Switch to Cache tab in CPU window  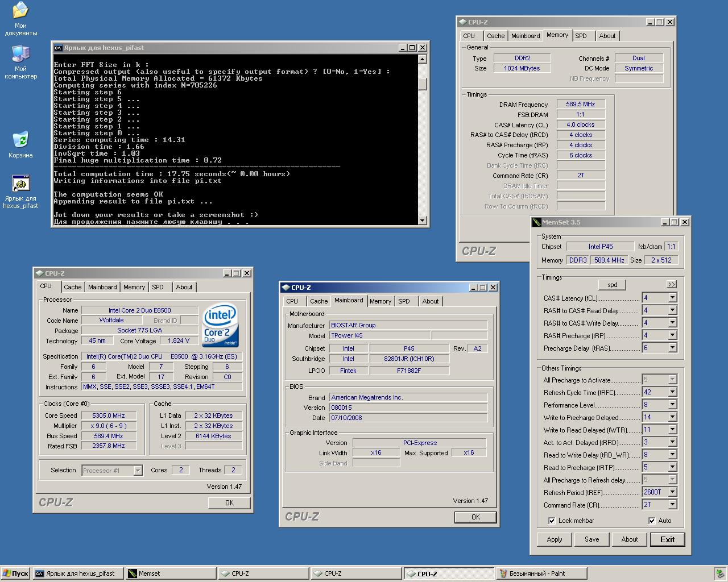tap(72, 287)
